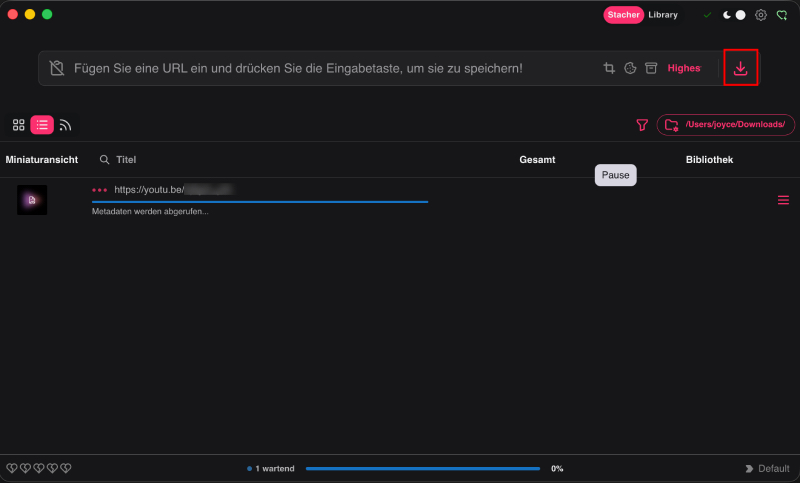
Task: Click the three red dots on the download item
Action: (x=99, y=190)
